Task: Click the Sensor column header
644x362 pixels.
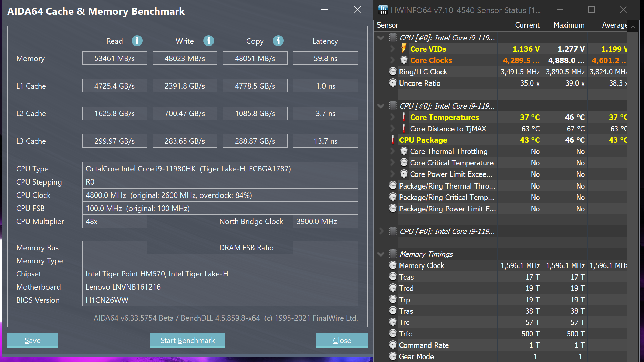Action: pos(436,25)
